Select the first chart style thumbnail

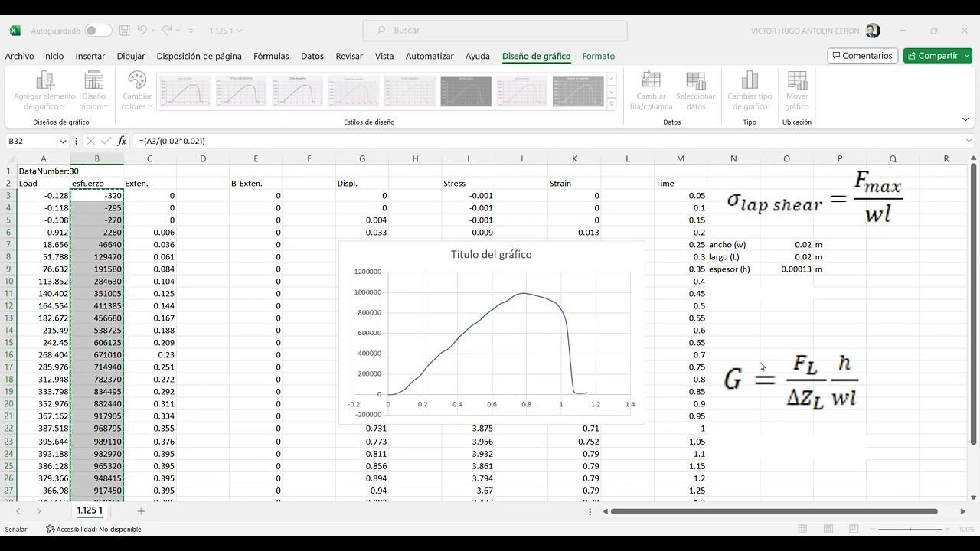coord(185,91)
